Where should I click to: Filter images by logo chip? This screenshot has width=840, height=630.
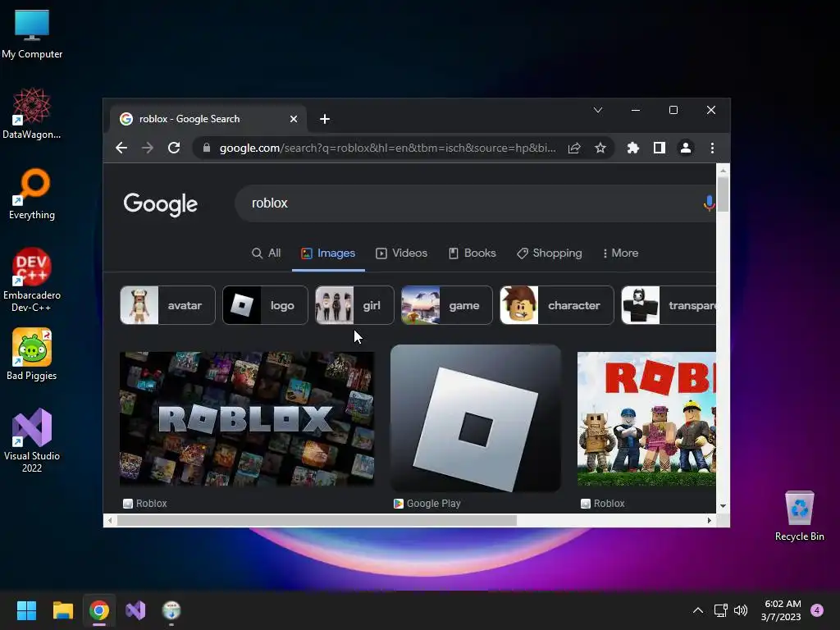(x=265, y=305)
